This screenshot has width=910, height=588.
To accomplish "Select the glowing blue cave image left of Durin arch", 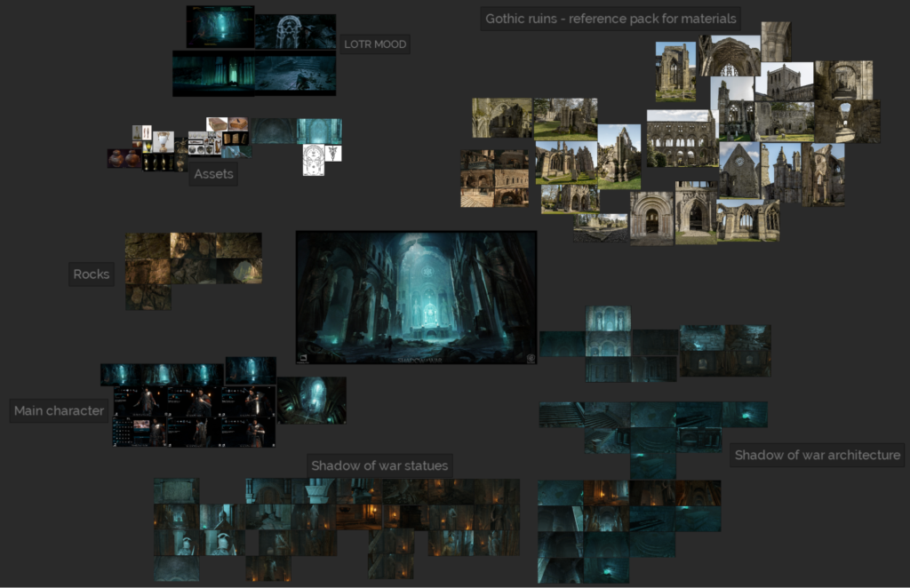I will pos(220,28).
